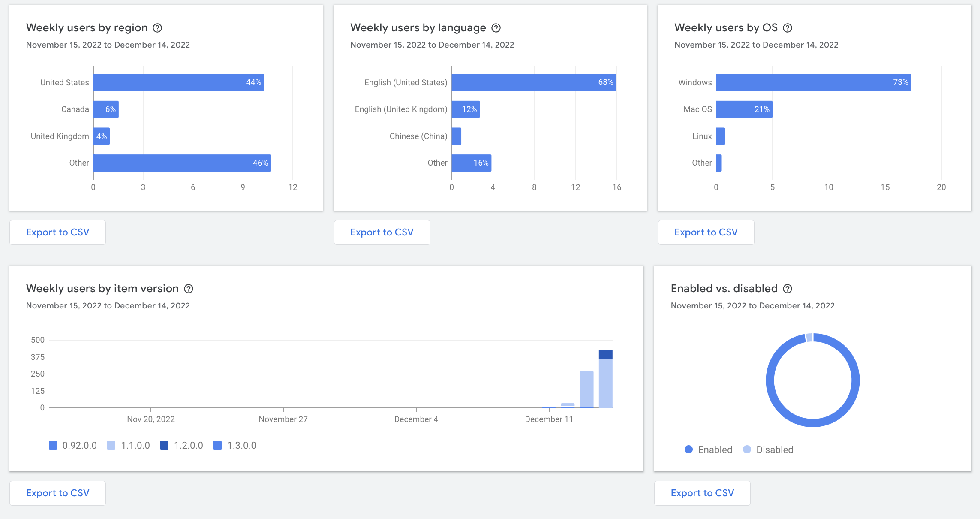
Task: Open the help tooltip for Weekly users by region
Action: pos(157,27)
